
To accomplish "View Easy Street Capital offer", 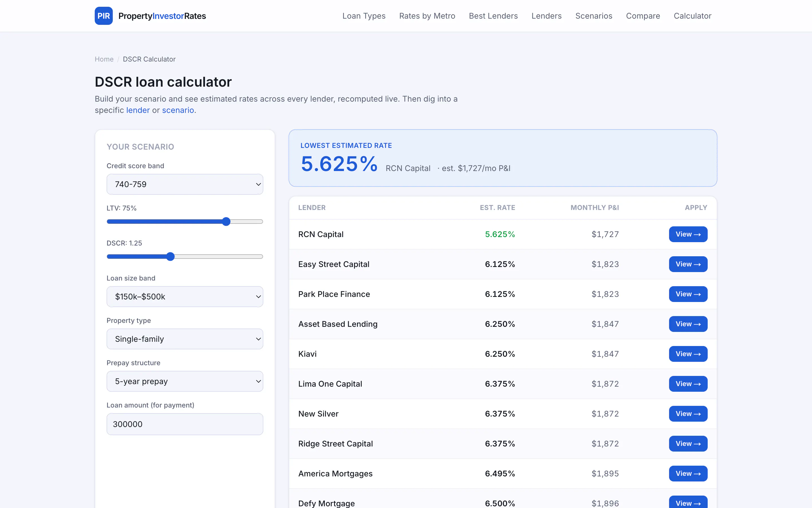I will click(688, 264).
